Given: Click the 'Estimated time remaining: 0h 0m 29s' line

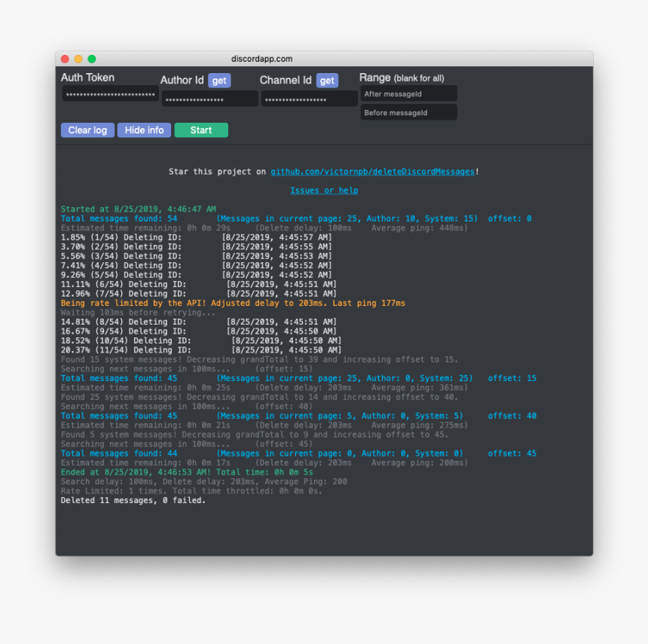Looking at the screenshot, I should [264, 228].
